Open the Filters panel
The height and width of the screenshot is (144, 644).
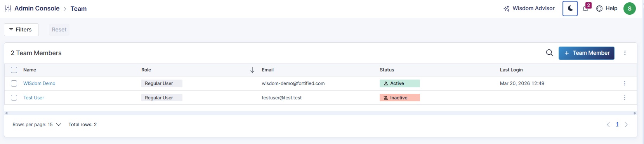pos(21,29)
